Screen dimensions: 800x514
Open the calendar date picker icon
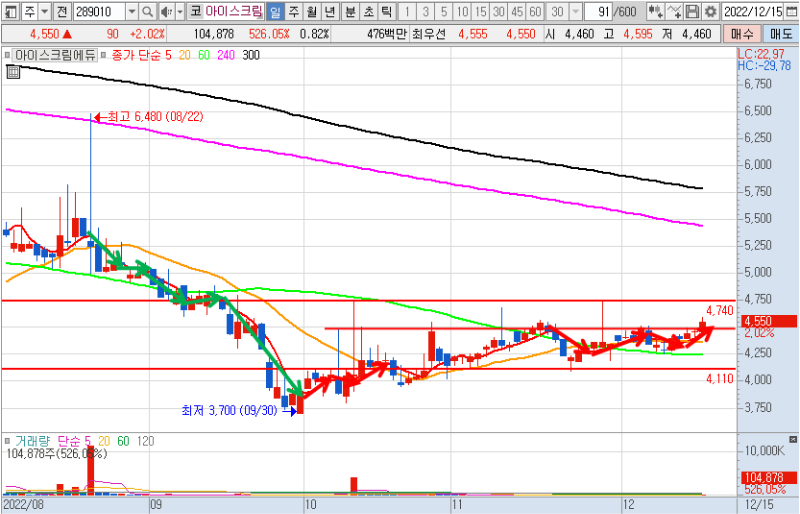pyautogui.click(x=791, y=11)
